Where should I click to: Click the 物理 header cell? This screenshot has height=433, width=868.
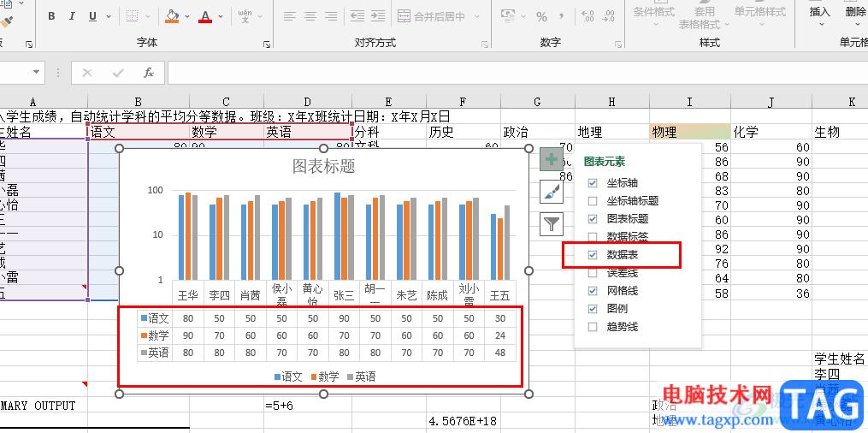[x=690, y=132]
